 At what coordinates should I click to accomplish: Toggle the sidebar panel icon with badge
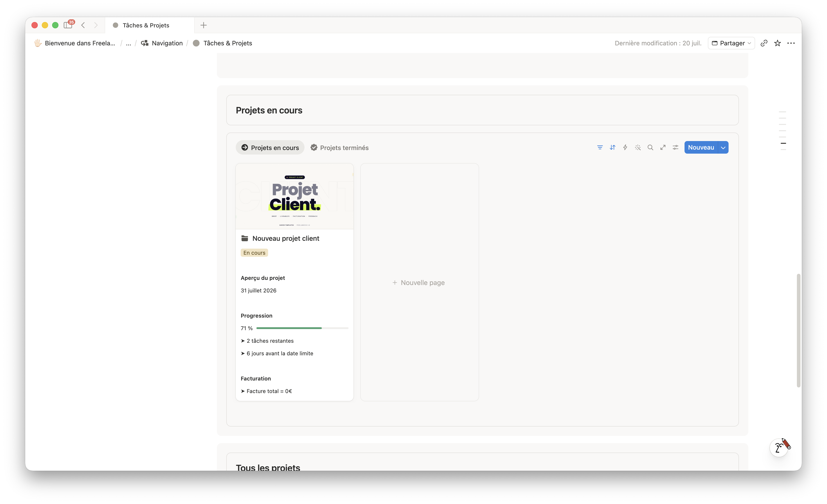tap(69, 25)
